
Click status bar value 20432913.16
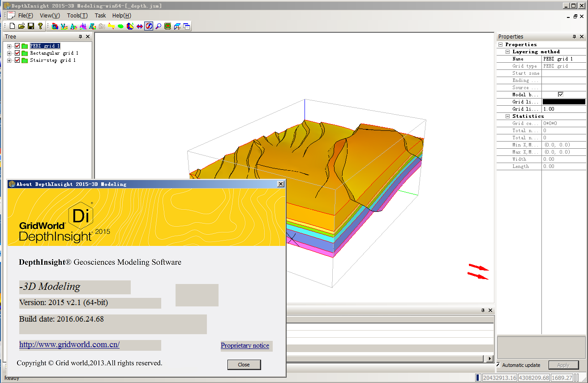[499, 378]
